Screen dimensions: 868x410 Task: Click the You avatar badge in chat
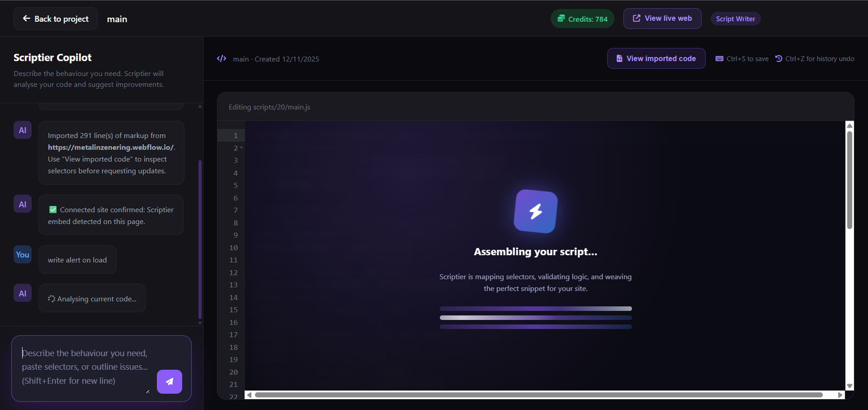tap(22, 254)
